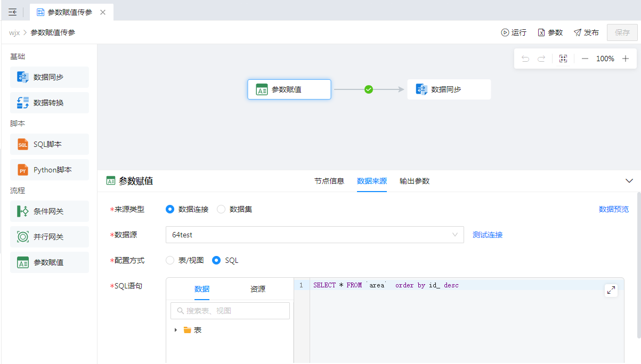
Task: Toggle the sidebar menu collapse icon
Action: point(13,12)
